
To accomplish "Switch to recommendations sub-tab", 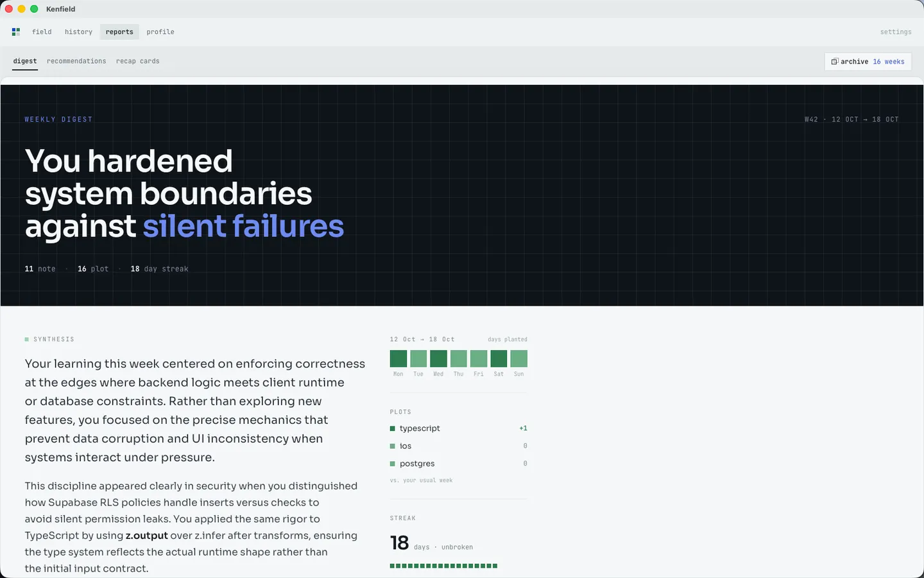I will (x=76, y=61).
